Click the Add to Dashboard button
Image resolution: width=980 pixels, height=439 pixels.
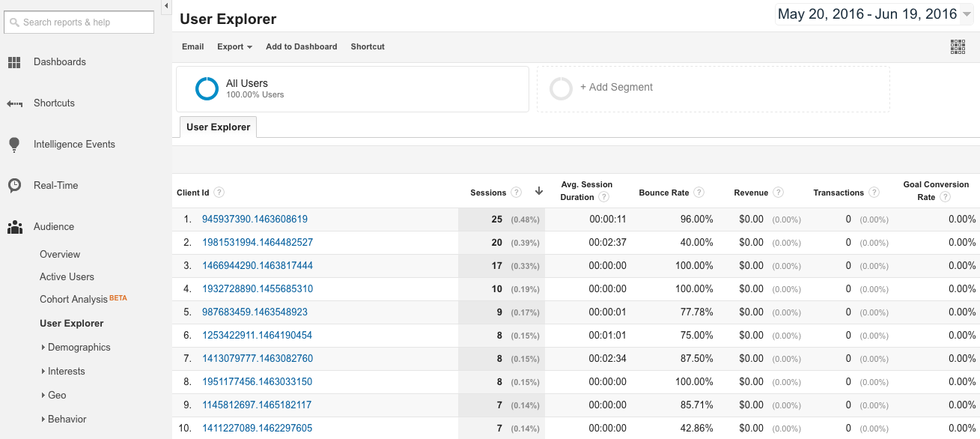[301, 46]
